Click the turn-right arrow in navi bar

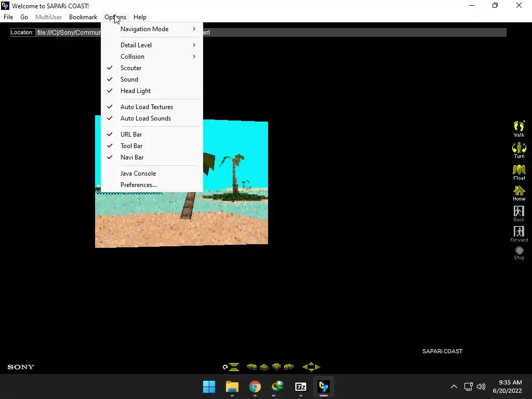(289, 367)
